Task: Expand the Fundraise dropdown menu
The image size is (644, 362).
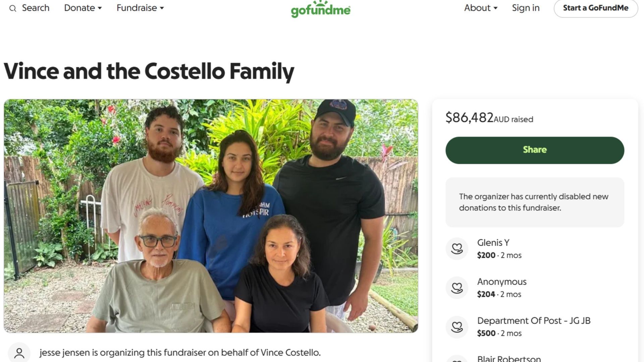Action: tap(140, 8)
